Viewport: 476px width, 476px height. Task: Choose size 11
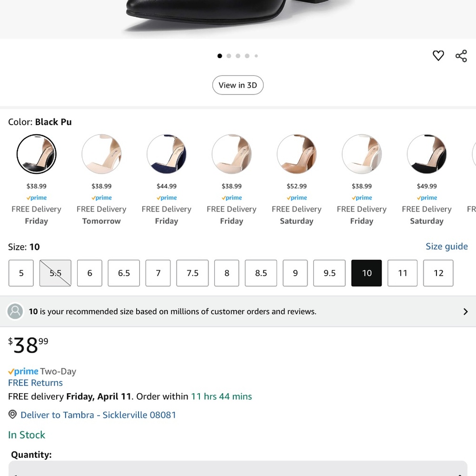pos(403,273)
